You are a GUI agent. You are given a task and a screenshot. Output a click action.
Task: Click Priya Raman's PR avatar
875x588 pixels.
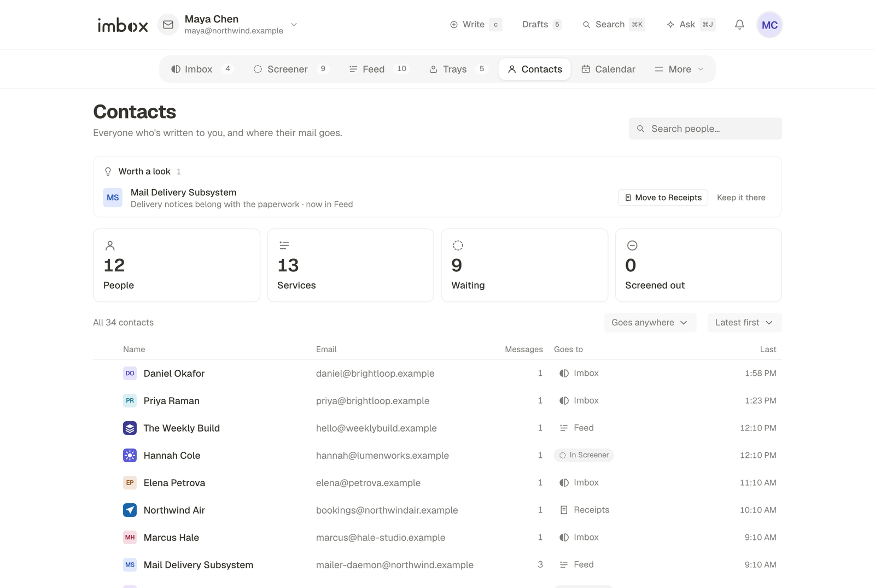(130, 401)
